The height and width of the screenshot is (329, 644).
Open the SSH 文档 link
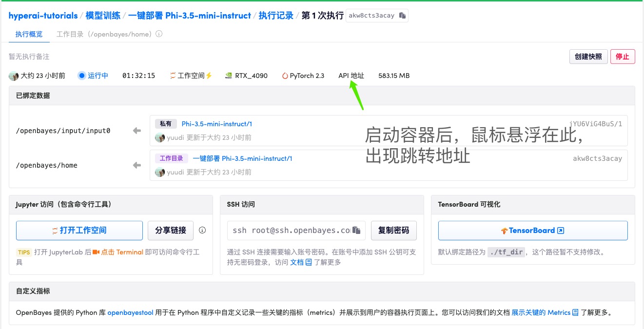[297, 262]
